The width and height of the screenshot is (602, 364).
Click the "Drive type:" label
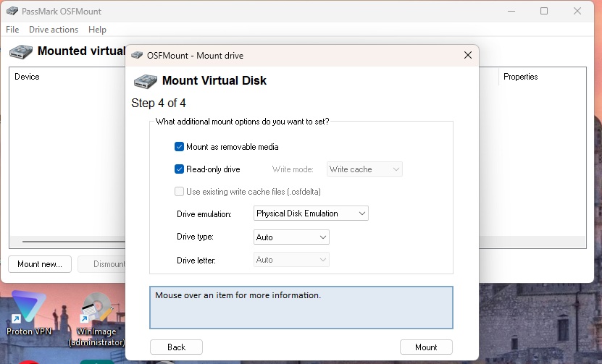pyautogui.click(x=195, y=237)
